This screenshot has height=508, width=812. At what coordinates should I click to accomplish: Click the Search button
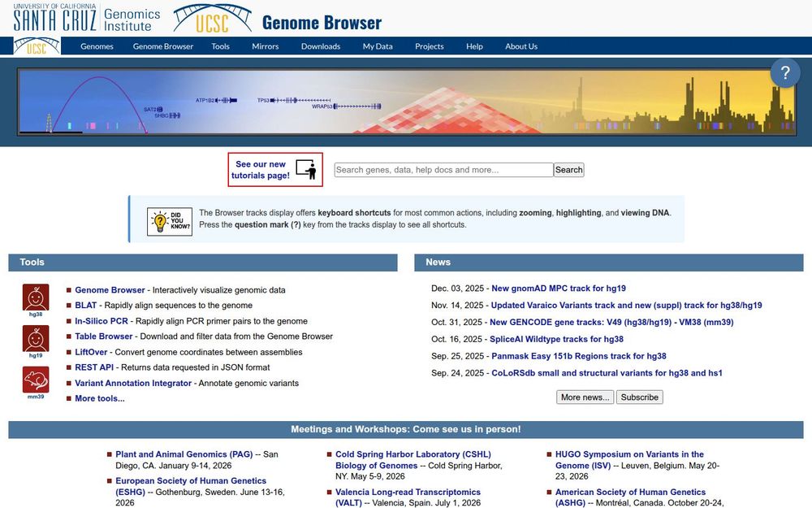pyautogui.click(x=568, y=170)
